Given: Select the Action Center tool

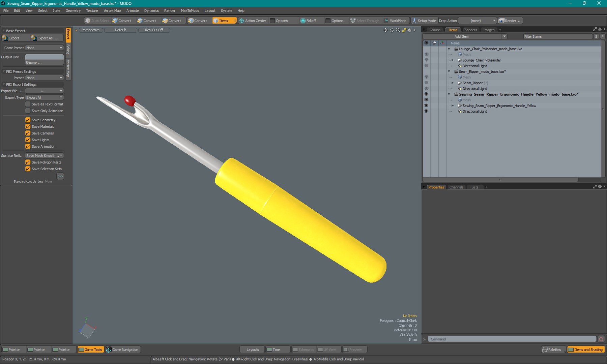Looking at the screenshot, I should coord(253,21).
